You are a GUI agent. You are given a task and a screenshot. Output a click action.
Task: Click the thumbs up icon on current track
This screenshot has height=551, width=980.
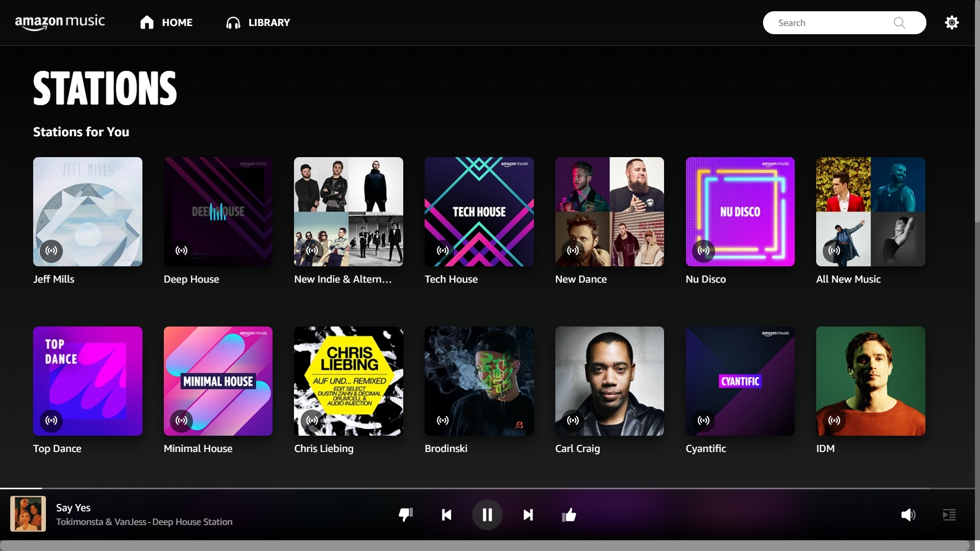point(570,514)
